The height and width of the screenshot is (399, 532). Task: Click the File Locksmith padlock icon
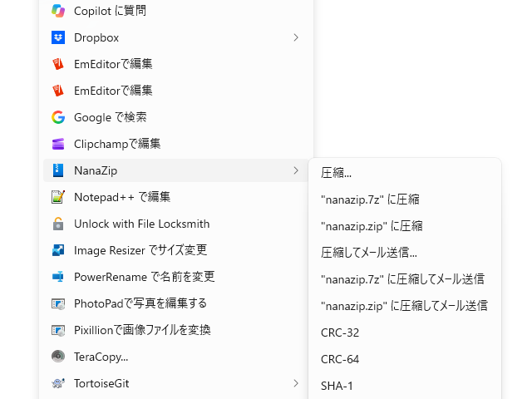tap(58, 224)
